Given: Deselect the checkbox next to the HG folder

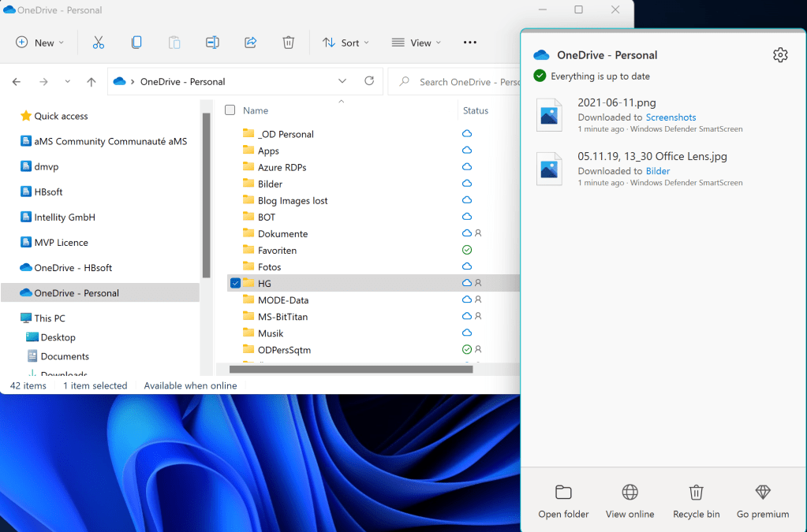Looking at the screenshot, I should [x=236, y=283].
